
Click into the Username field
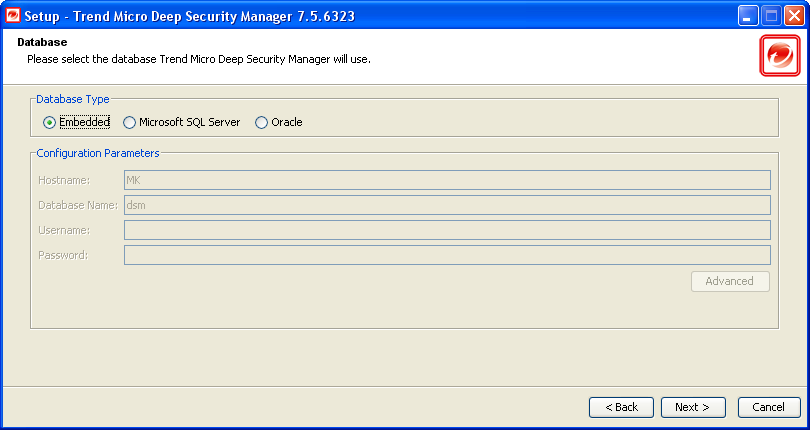click(x=446, y=230)
